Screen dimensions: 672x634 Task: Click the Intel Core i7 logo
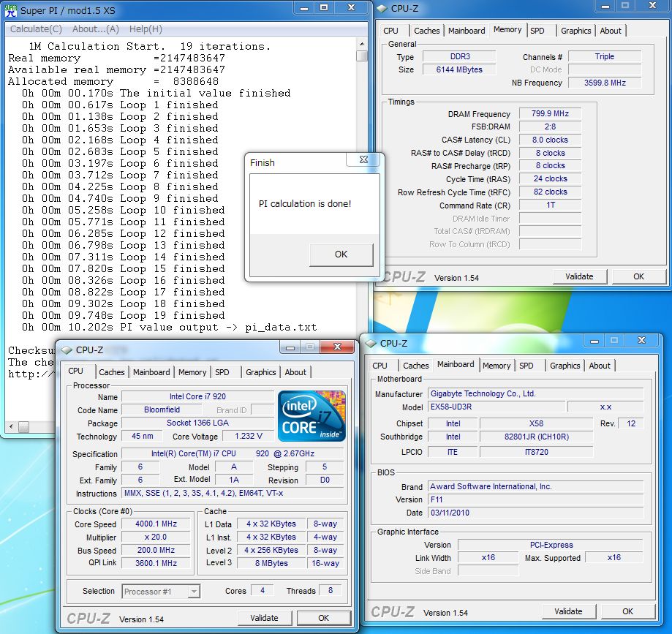pyautogui.click(x=311, y=417)
